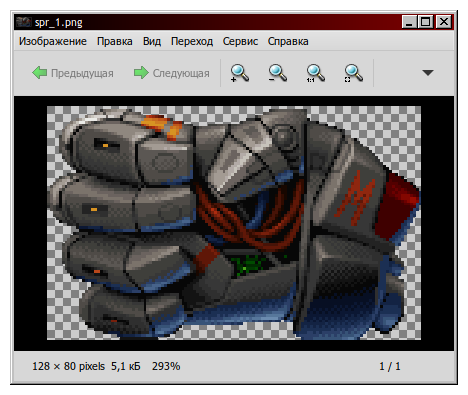
Task: Click the 1 / 1 image counter
Action: point(390,366)
